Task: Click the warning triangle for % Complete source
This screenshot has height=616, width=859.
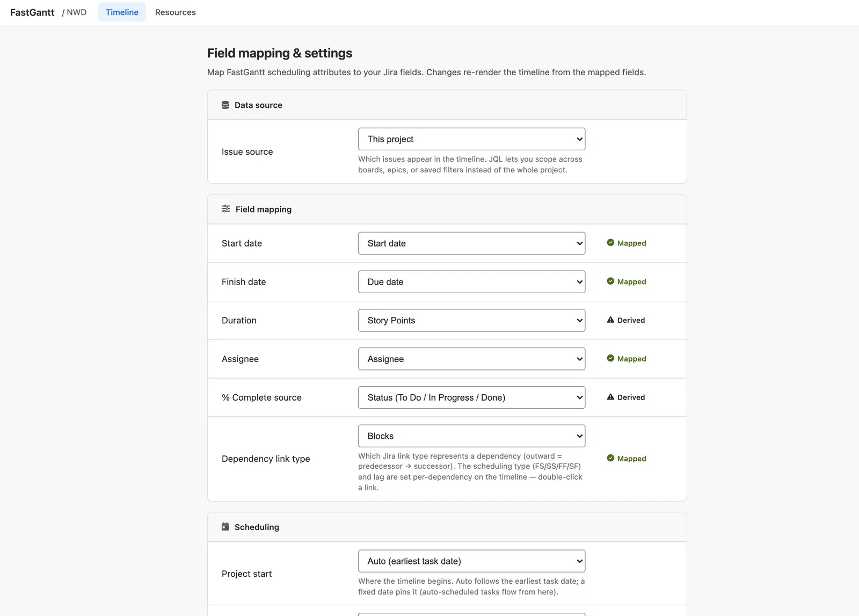Action: tap(610, 397)
